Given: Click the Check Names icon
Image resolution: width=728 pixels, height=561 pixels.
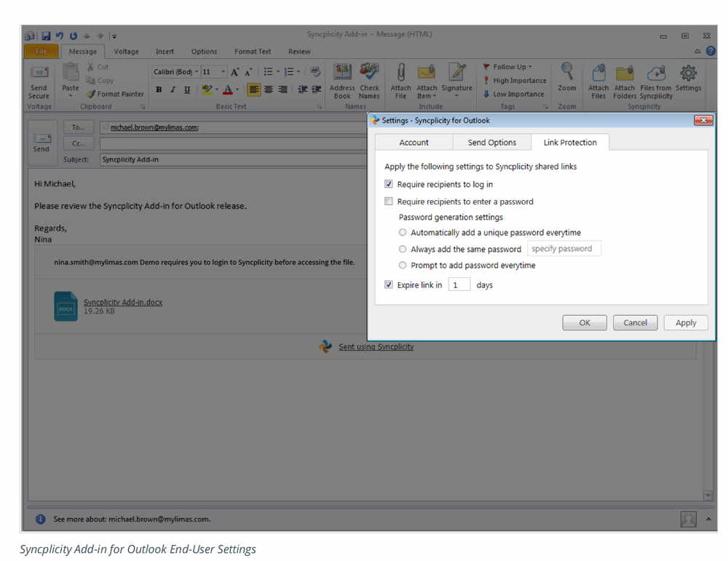Looking at the screenshot, I should point(369,73).
